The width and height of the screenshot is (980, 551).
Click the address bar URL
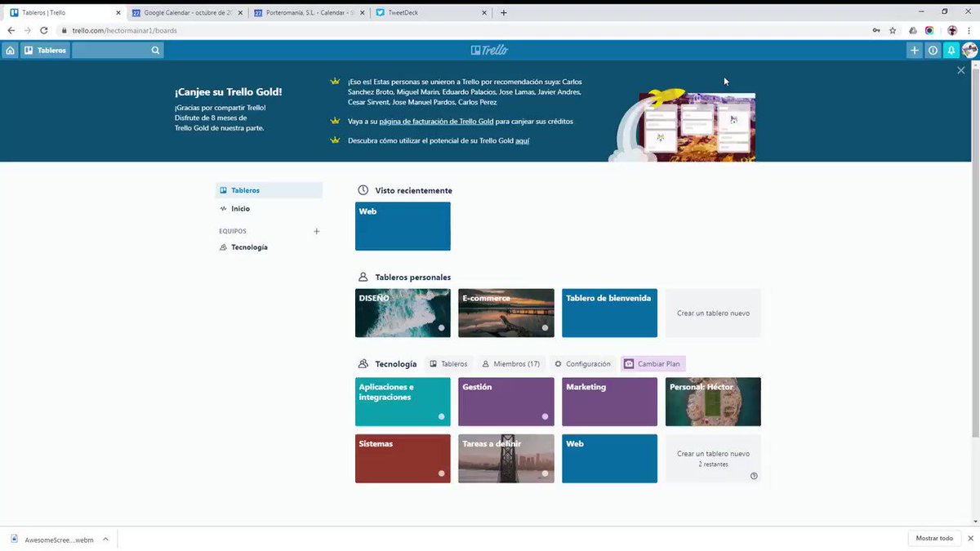[x=124, y=30]
